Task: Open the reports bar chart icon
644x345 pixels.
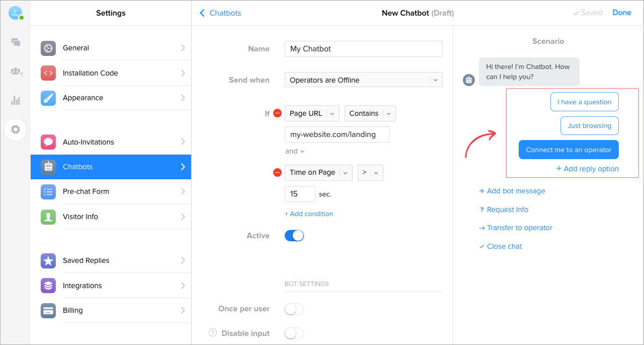Action: pyautogui.click(x=16, y=100)
